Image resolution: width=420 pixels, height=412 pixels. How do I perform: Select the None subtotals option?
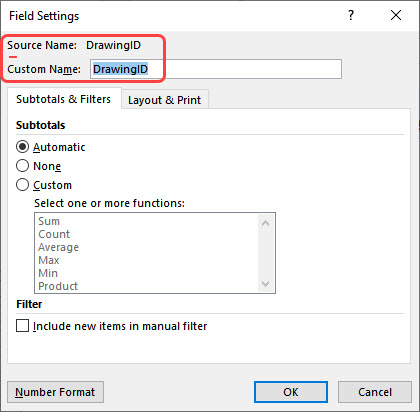[22, 166]
